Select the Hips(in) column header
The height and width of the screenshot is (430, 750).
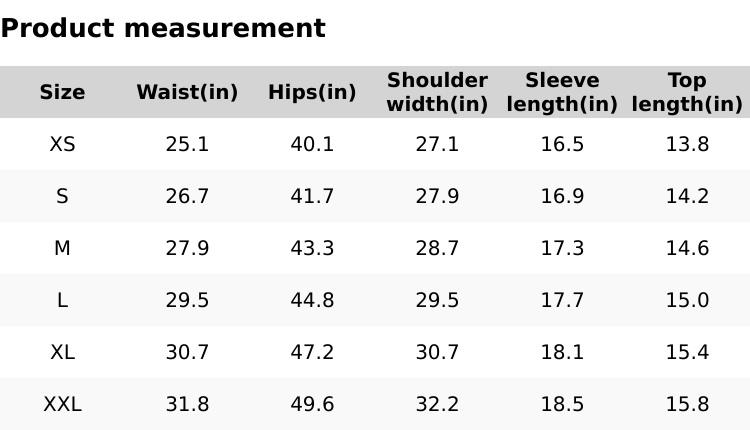click(312, 92)
